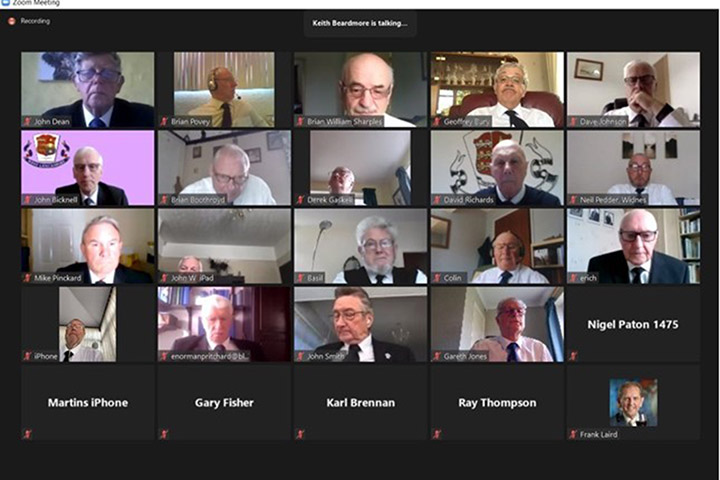Click Brian Povey's muted microphone icon
This screenshot has width=720, height=480.
(x=164, y=122)
